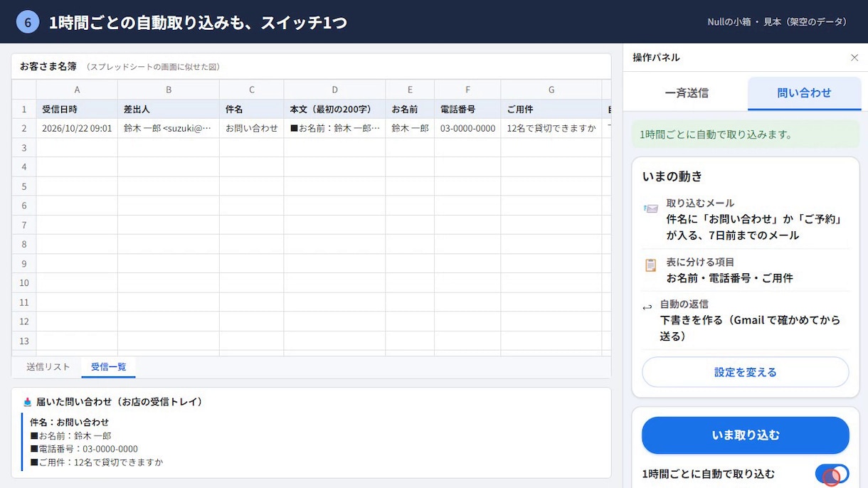Image resolution: width=868 pixels, height=488 pixels.
Task: Select row 3 header number
Action: (x=24, y=148)
